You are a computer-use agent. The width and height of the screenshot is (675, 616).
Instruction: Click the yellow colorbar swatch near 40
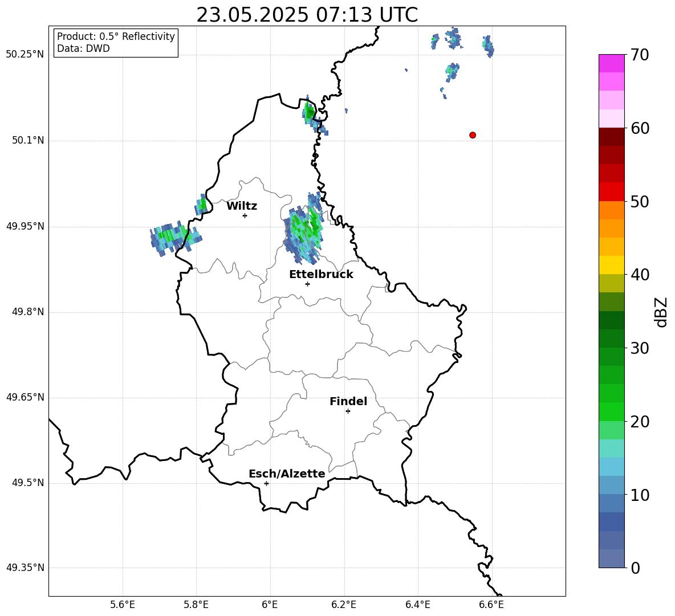click(611, 265)
